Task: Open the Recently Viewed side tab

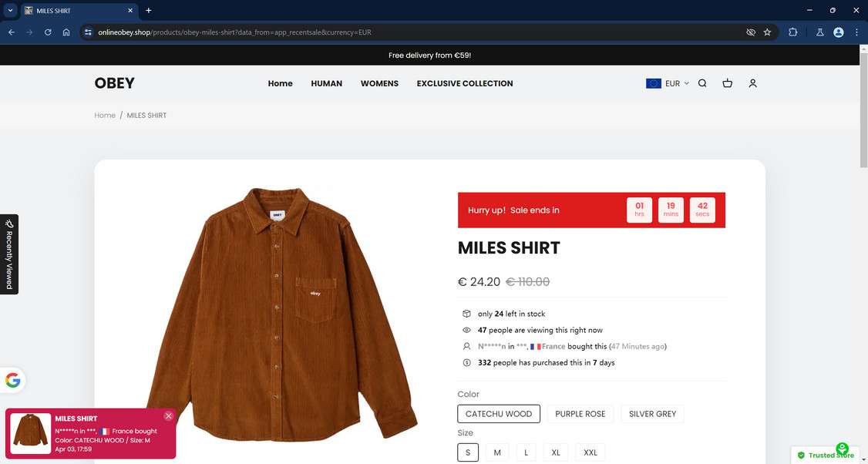Action: tap(8, 254)
